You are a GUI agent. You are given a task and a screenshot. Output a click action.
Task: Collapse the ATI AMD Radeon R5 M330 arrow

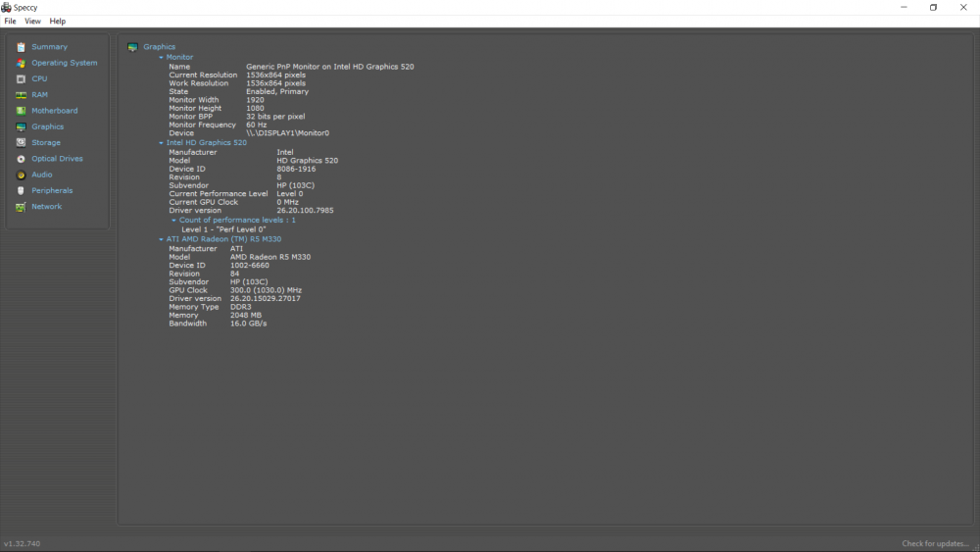tap(161, 239)
